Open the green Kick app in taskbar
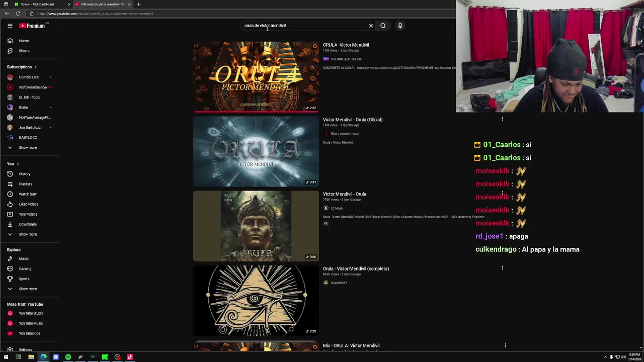The height and width of the screenshot is (362, 644). coord(105,357)
